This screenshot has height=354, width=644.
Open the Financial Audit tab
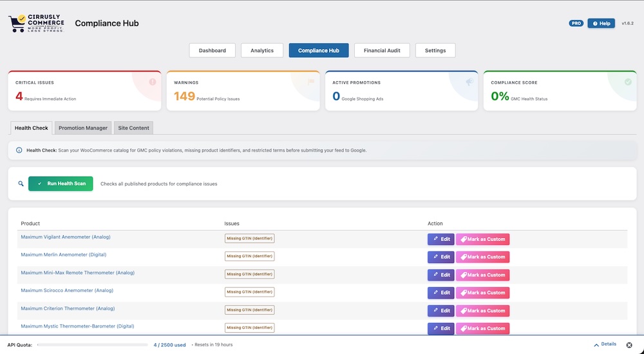(382, 50)
